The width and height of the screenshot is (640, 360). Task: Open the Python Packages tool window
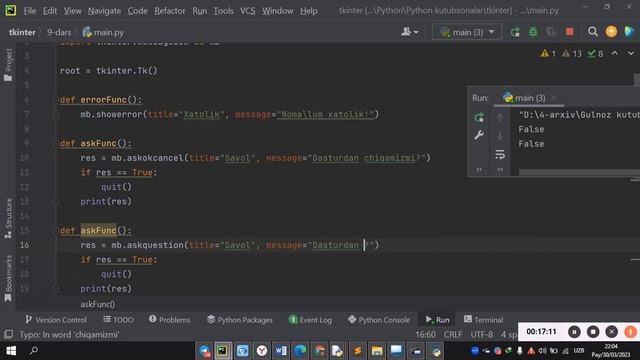tap(240, 320)
